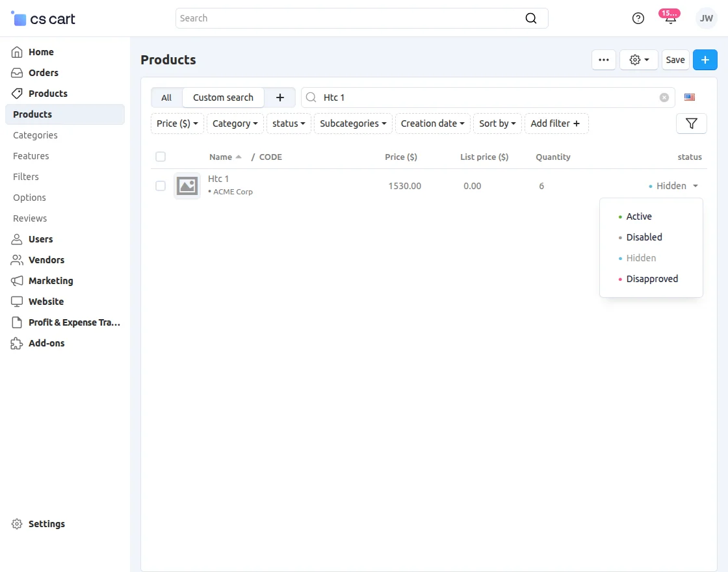Open the Marketing section in sidebar
Screen dimensions: 728x572
(49, 280)
